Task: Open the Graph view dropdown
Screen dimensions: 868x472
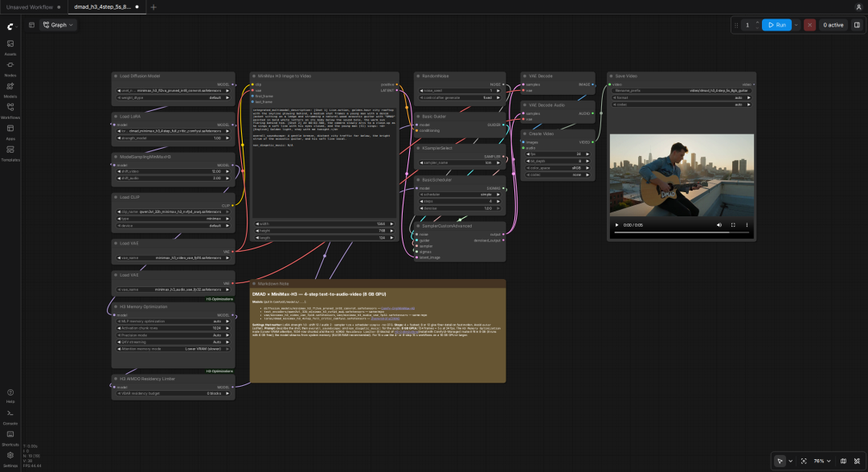Action: [58, 25]
